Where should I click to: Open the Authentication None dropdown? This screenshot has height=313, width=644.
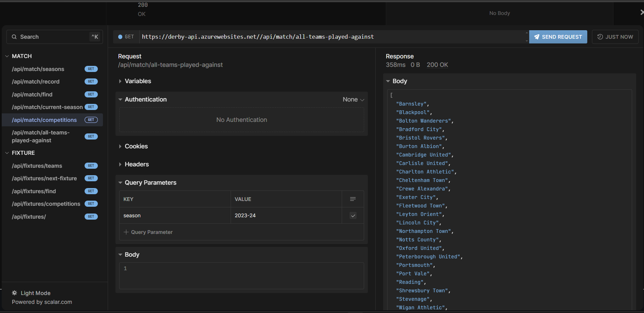[x=353, y=99]
